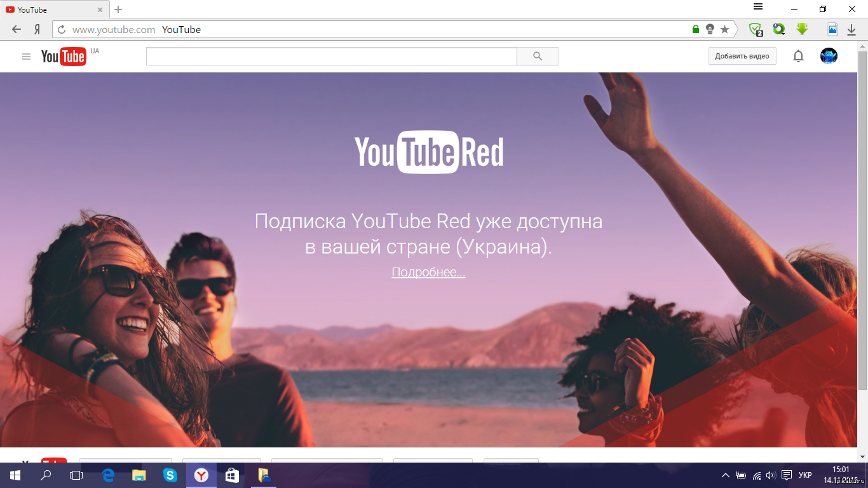Open the Wi-Fi network tray icon
The image size is (868, 488).
tap(757, 475)
